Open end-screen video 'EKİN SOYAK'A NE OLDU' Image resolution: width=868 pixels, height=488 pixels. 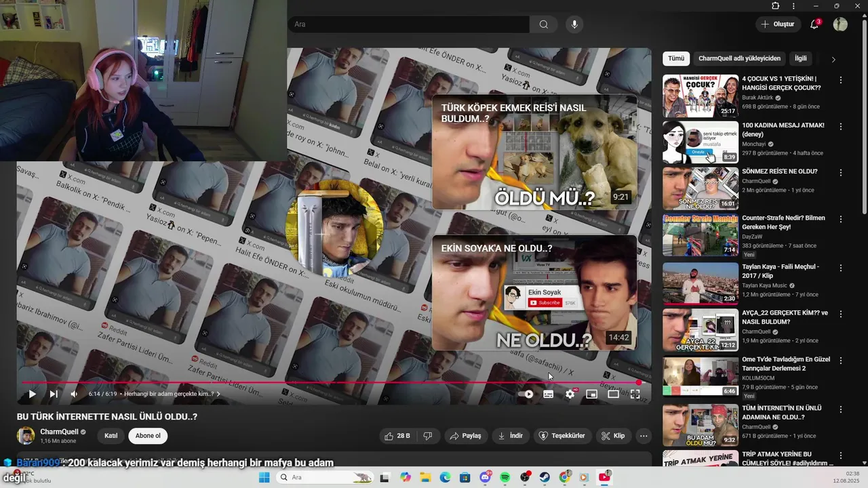534,293
